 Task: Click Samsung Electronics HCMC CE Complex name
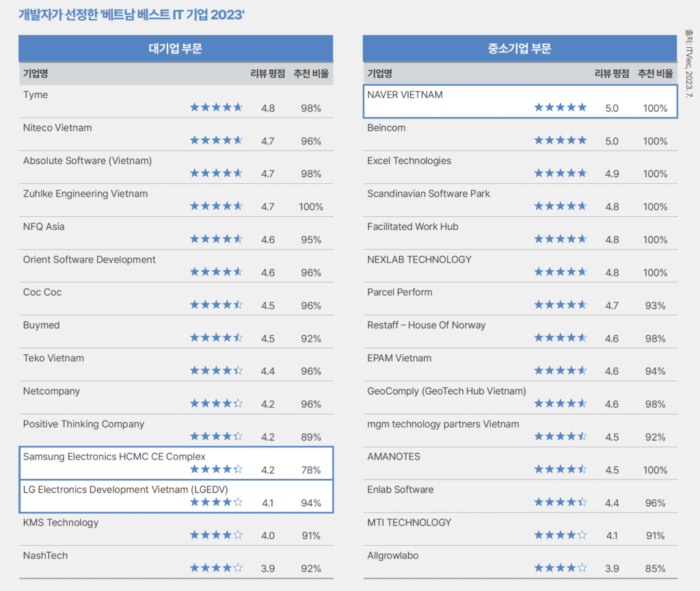114,456
